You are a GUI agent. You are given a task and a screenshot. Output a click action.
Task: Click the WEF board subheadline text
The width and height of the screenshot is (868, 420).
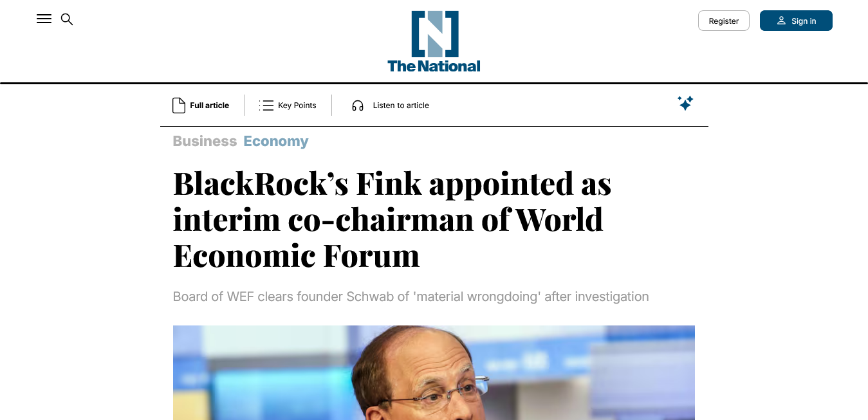(x=411, y=297)
